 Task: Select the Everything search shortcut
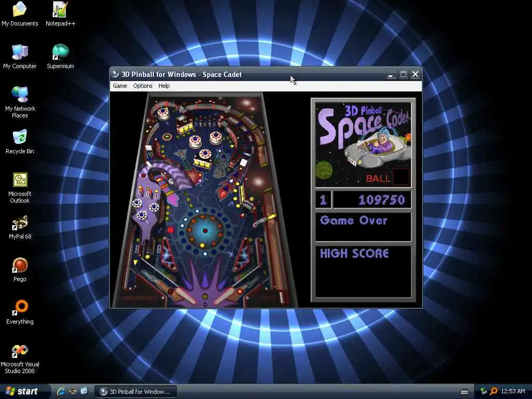pos(20,312)
